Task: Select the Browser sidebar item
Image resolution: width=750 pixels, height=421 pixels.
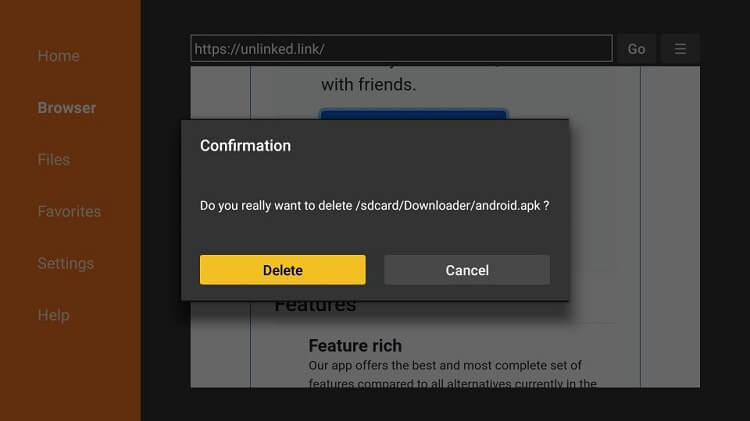Action: coord(67,108)
